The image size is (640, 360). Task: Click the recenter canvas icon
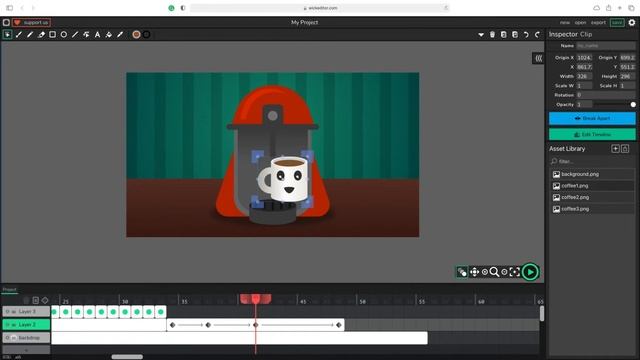[x=515, y=272]
